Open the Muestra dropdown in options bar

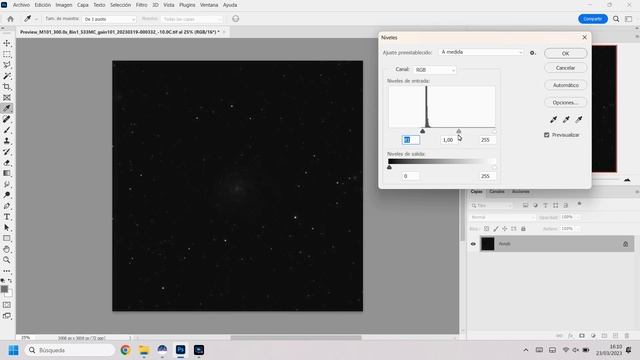192,19
